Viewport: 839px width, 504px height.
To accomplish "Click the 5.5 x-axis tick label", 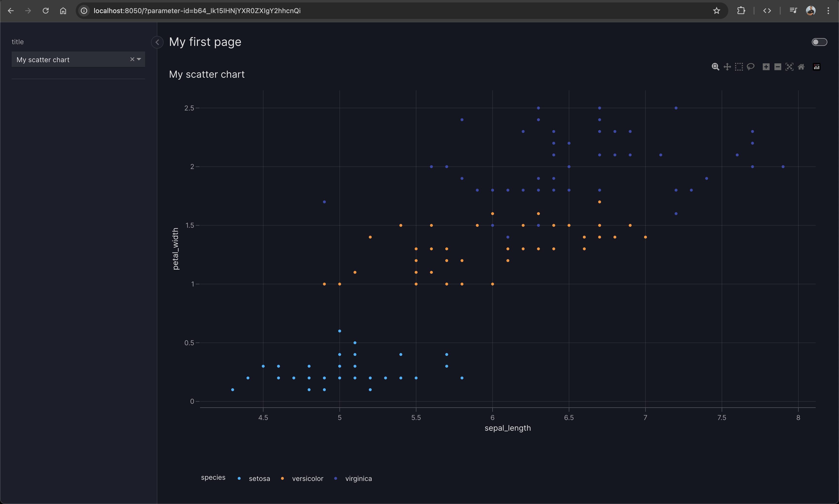I will click(x=416, y=418).
